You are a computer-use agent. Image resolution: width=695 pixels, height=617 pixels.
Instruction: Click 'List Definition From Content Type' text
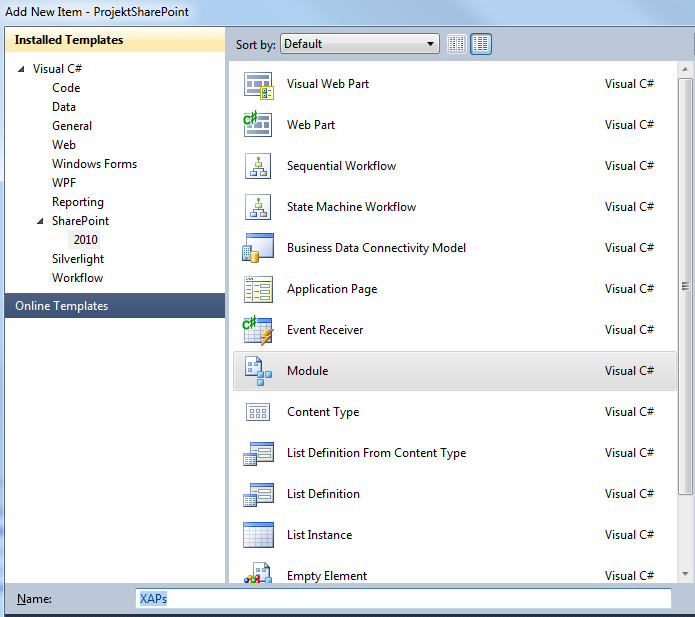376,453
